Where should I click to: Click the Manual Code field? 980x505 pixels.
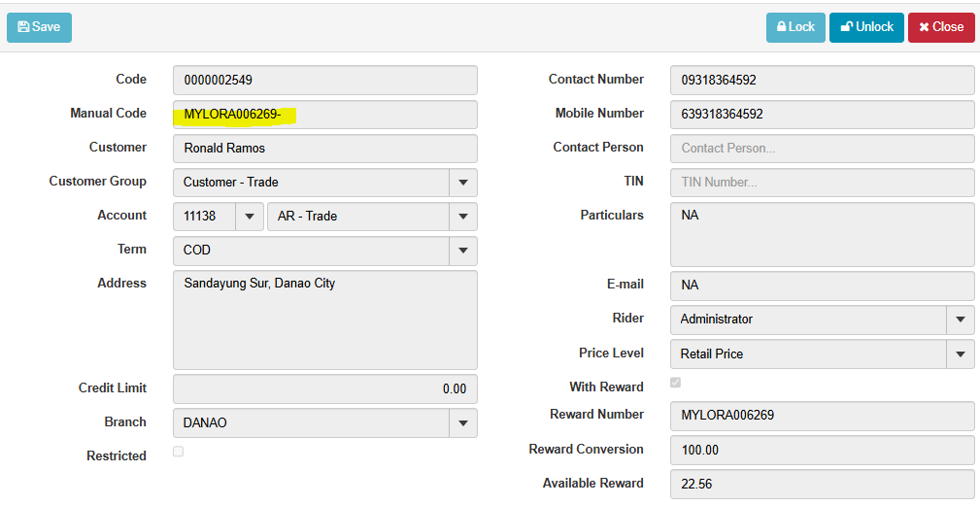[324, 115]
